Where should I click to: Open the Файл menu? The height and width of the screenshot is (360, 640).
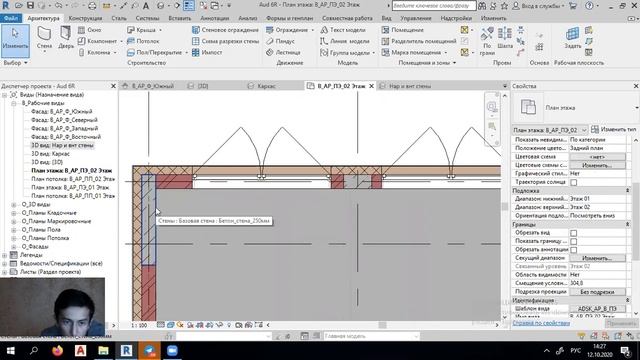pos(11,18)
